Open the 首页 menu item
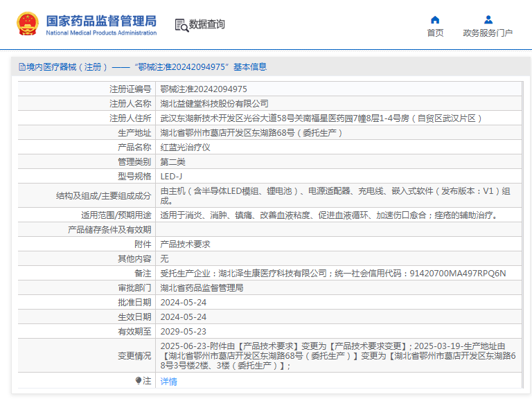Screen dimensions: 532x401 click(435, 33)
